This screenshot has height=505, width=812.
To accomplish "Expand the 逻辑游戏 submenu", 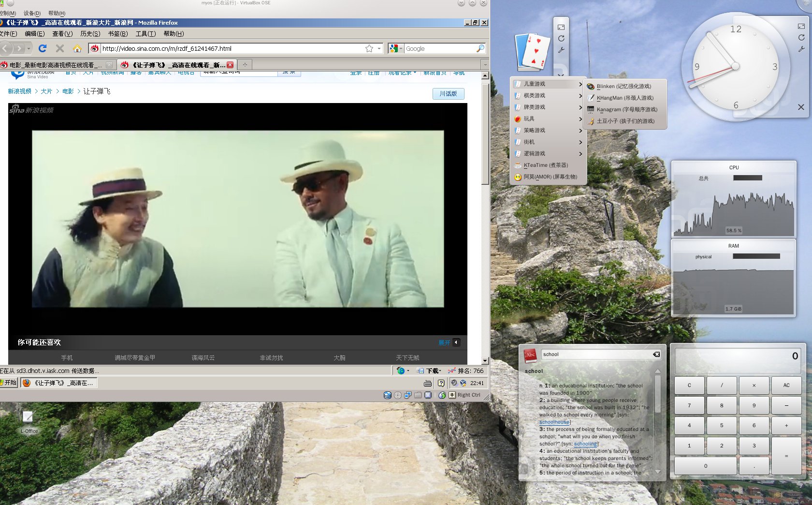I will pyautogui.click(x=548, y=153).
